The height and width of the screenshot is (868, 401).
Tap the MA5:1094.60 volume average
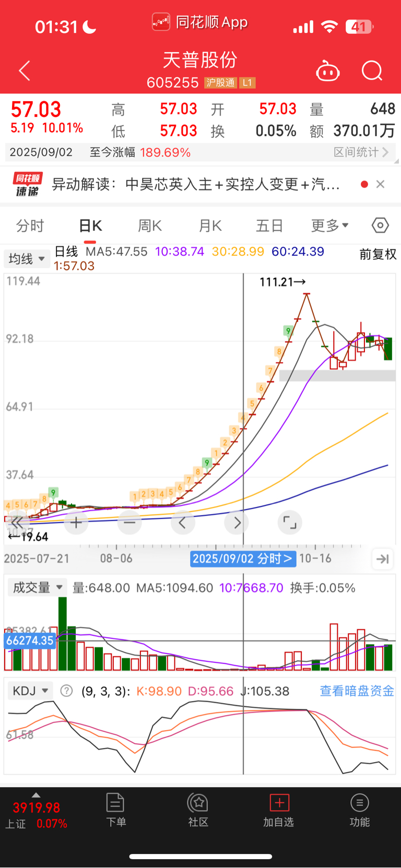pos(174,588)
